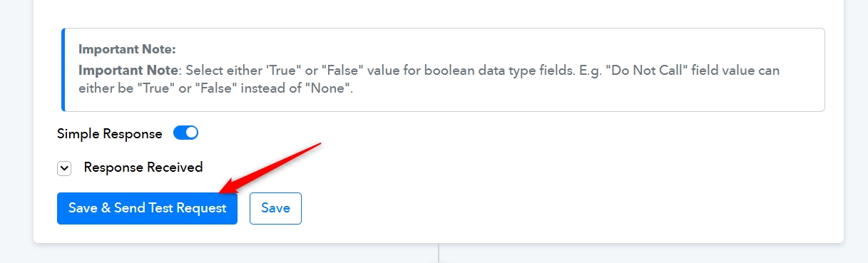Screen dimensions: 868x263
Task: Click the blue bar of the note box
Action: [63, 70]
